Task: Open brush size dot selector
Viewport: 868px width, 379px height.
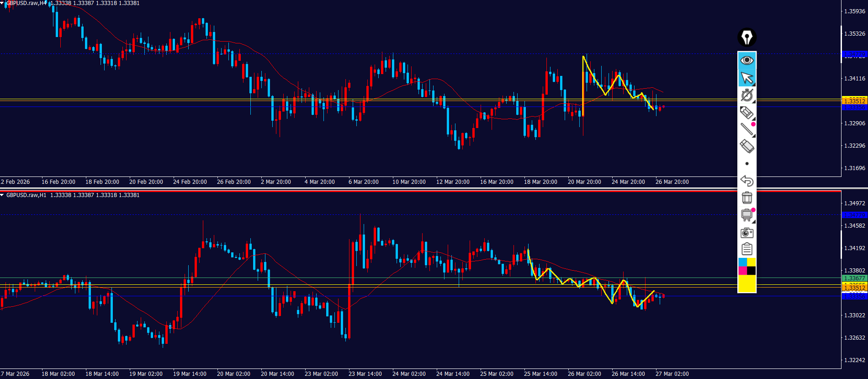Action: click(747, 164)
